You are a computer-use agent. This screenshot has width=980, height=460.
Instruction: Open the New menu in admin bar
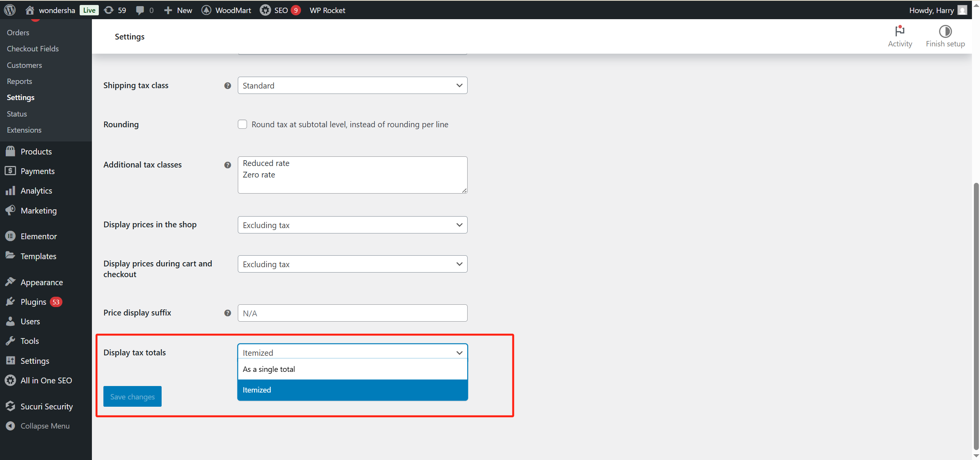click(x=177, y=10)
